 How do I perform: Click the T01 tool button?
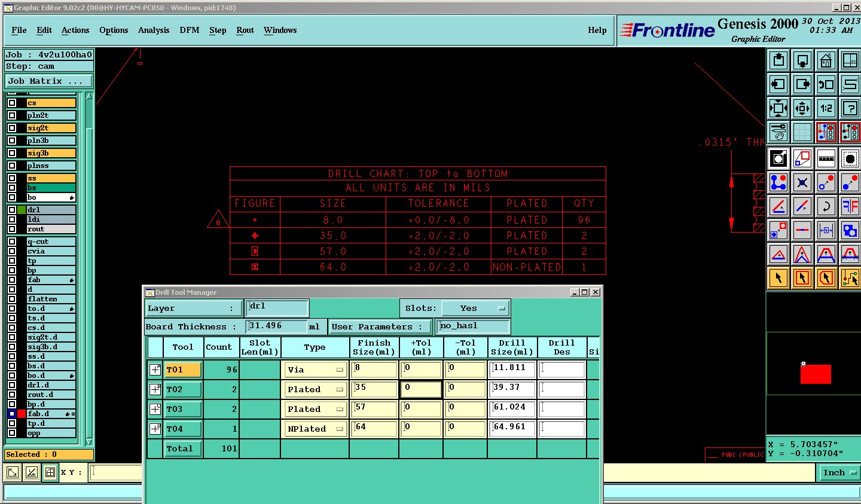pos(183,370)
